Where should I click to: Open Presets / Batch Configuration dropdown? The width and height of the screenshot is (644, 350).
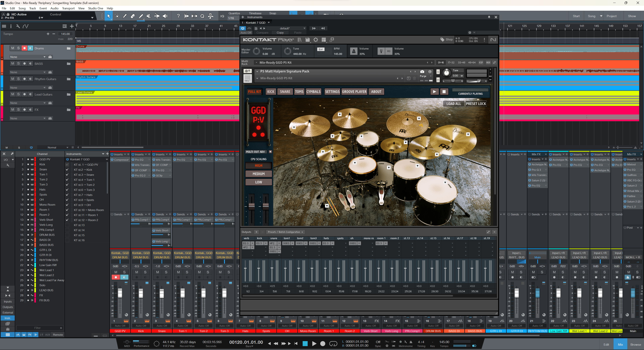(x=285, y=232)
